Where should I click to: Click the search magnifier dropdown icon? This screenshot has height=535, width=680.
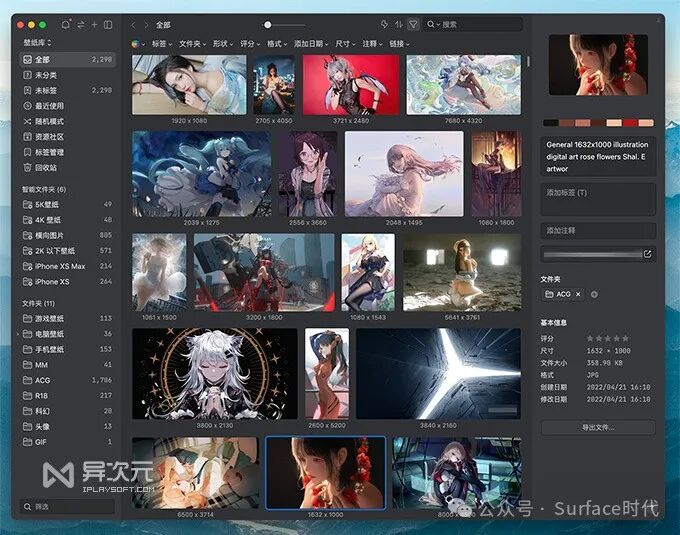coord(433,24)
